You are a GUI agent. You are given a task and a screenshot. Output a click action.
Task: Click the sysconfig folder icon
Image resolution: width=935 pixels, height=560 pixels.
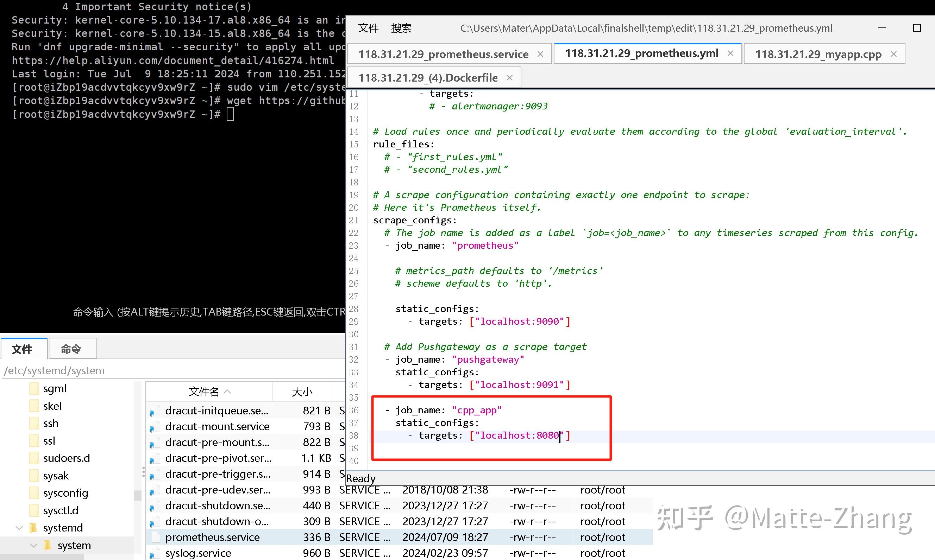click(x=34, y=493)
